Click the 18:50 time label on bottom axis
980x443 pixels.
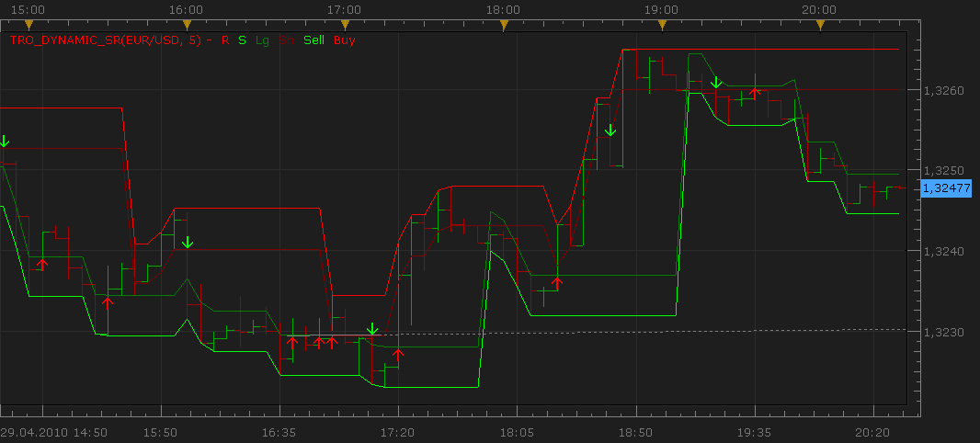point(636,432)
